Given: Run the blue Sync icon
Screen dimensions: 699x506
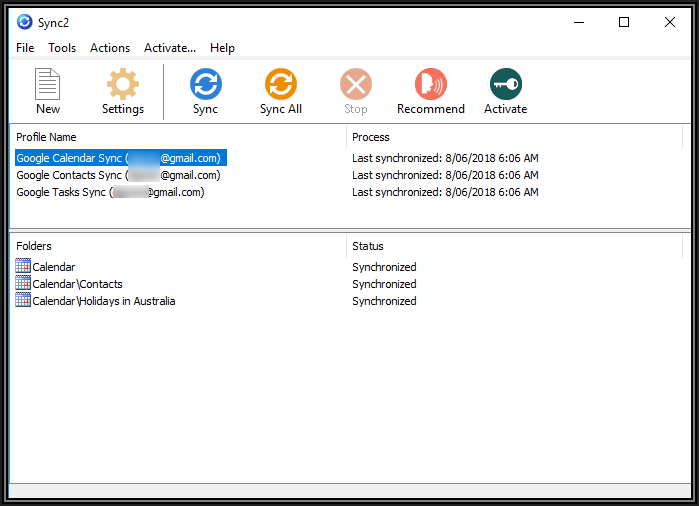Looking at the screenshot, I should point(206,84).
